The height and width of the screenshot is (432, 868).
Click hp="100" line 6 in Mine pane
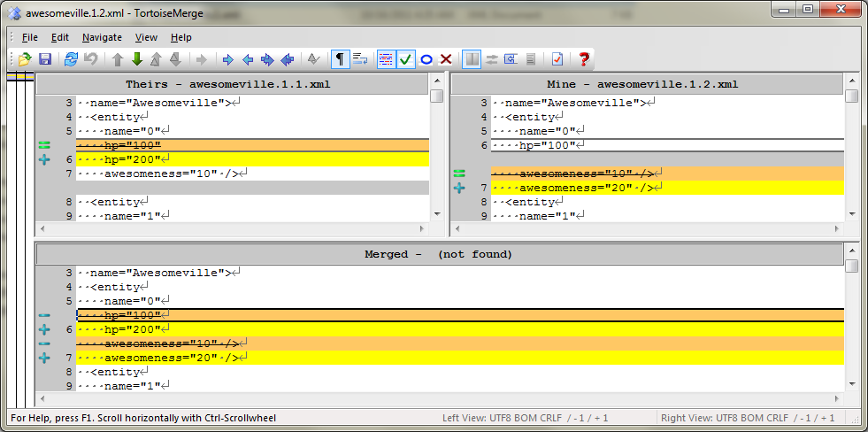pos(668,145)
